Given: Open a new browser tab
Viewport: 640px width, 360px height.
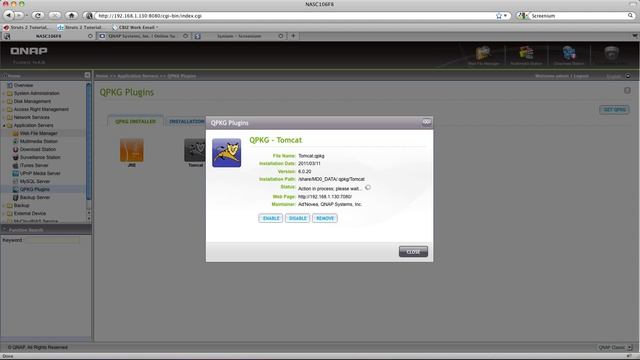Looking at the screenshot, I should pyautogui.click(x=293, y=36).
